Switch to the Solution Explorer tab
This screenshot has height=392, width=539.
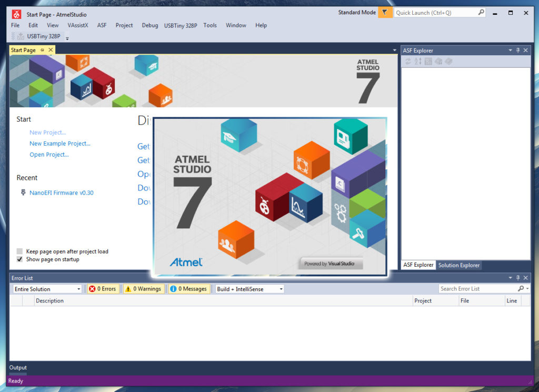pyautogui.click(x=458, y=265)
